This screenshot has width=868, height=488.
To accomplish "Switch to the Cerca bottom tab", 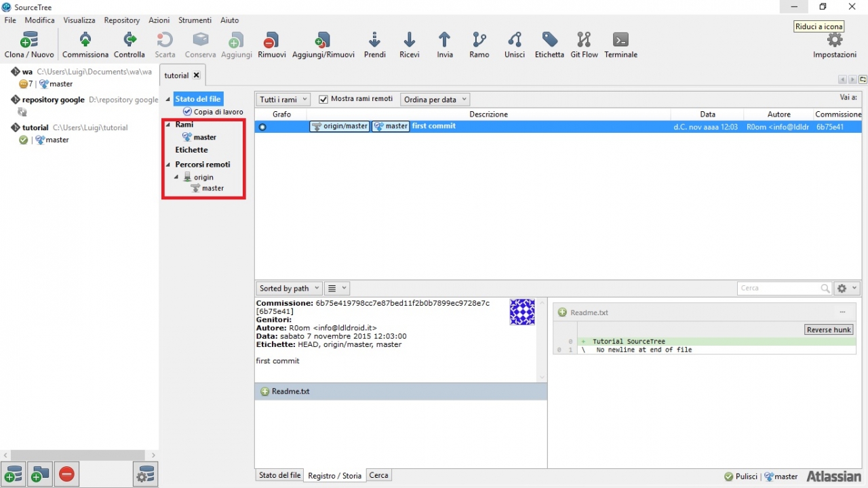I will (379, 476).
